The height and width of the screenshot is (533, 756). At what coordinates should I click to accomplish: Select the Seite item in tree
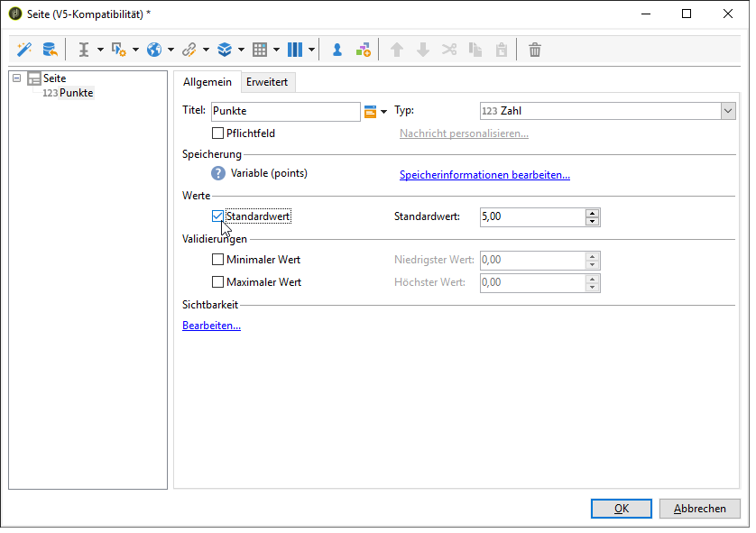(x=54, y=78)
